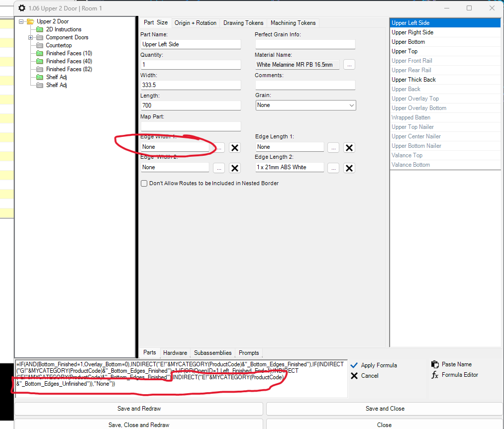504x429 pixels.
Task: Clear Edge Length 1 with its X button
Action: pos(349,148)
